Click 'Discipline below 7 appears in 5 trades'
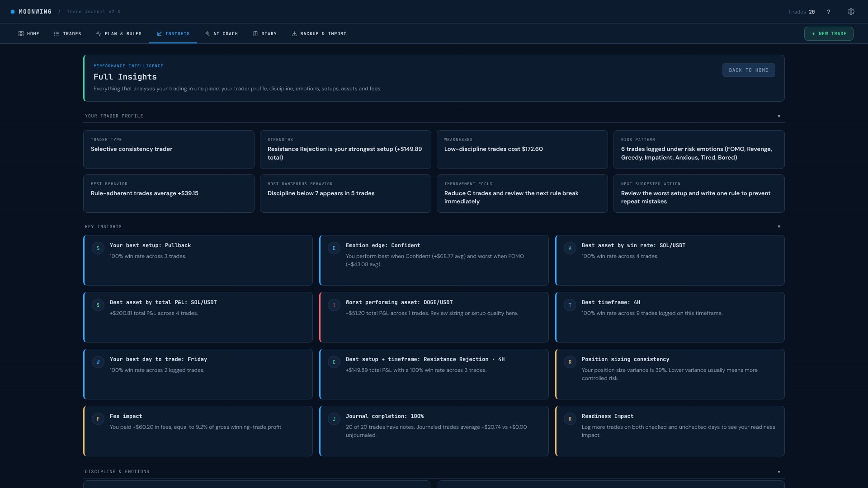The width and height of the screenshot is (868, 488). pos(321,193)
